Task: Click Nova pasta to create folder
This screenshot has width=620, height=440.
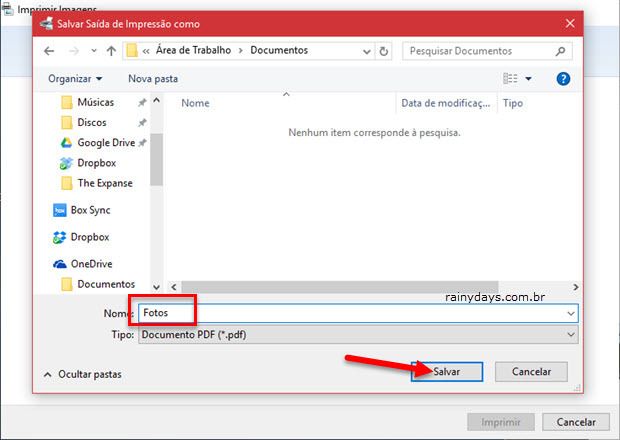Action: pos(153,78)
